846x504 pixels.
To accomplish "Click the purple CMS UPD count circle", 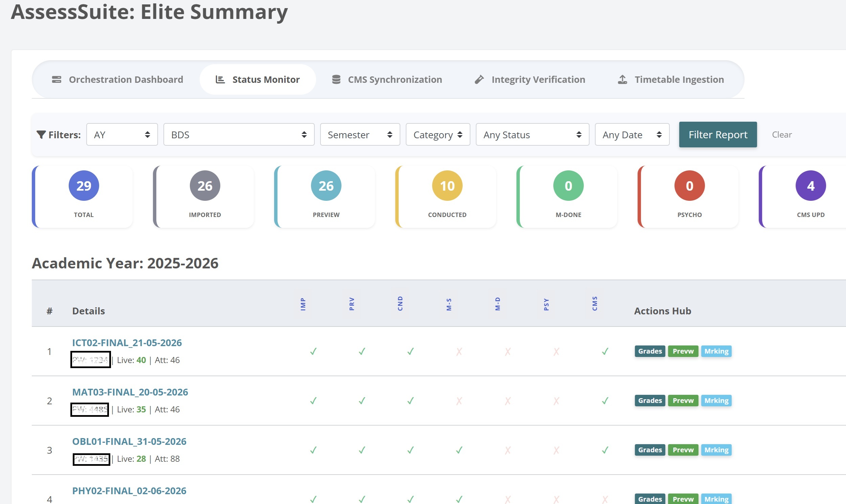I will tap(811, 186).
